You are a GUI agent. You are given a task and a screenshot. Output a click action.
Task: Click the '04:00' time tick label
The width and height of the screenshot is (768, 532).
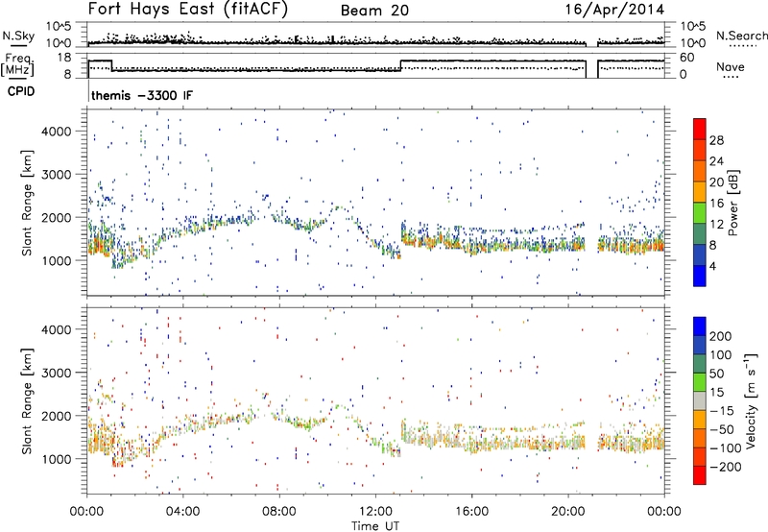click(x=183, y=512)
